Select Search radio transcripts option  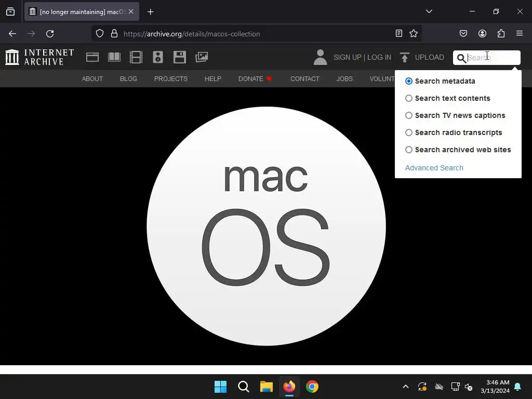coord(409,132)
